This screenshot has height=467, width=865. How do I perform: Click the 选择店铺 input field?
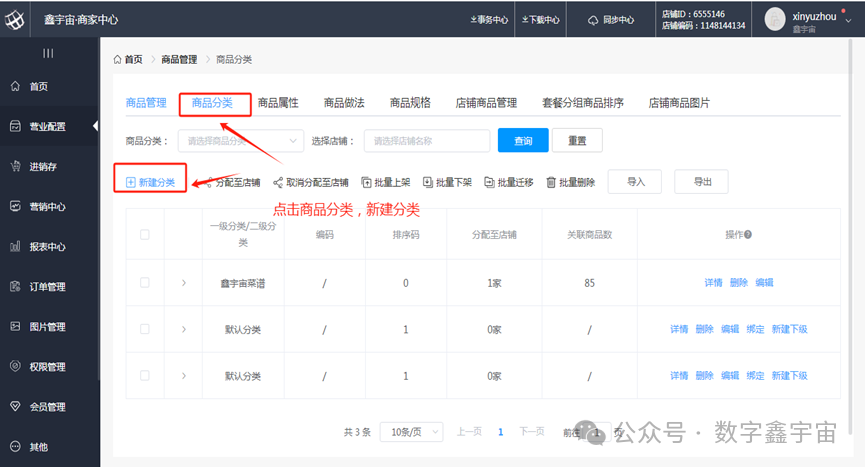tap(427, 141)
